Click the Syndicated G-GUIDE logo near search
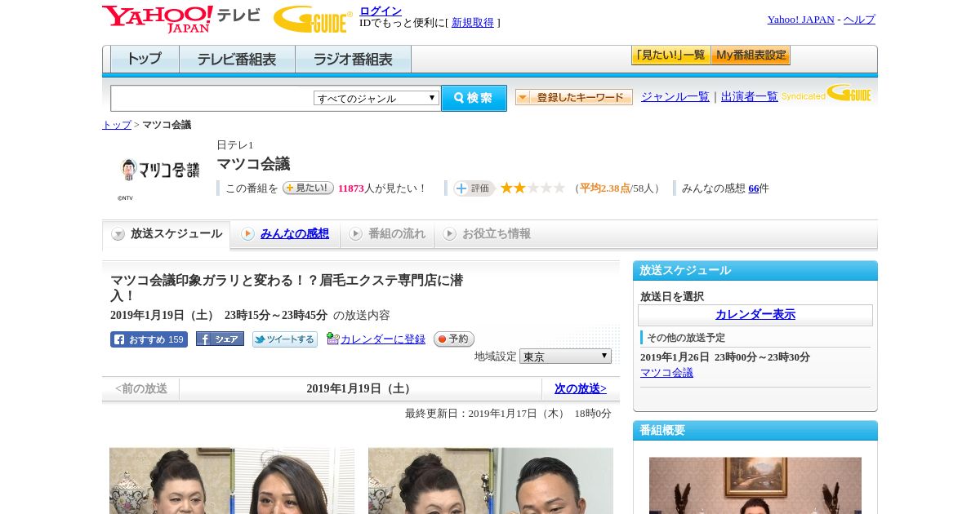The width and height of the screenshot is (980, 514). coord(826,93)
